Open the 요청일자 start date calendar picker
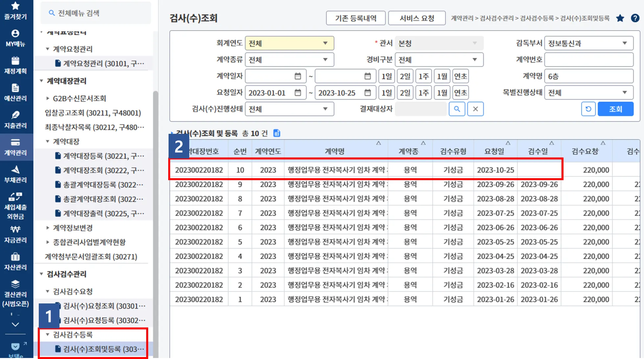This screenshot has width=644, height=359. pyautogui.click(x=298, y=93)
